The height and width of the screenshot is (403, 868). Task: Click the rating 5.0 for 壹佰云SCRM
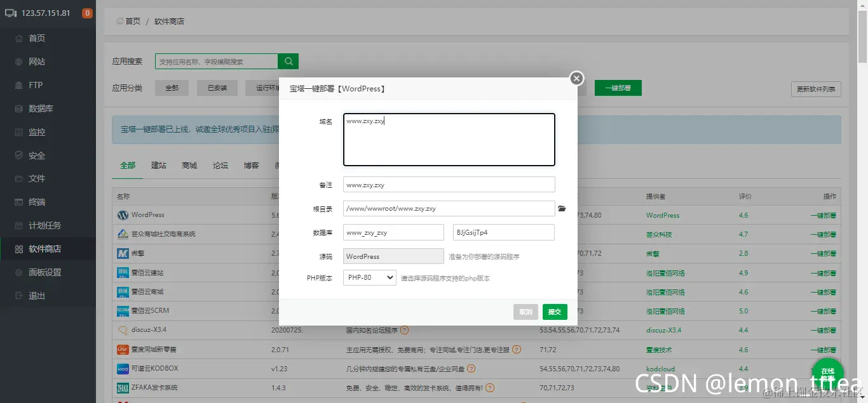click(743, 311)
